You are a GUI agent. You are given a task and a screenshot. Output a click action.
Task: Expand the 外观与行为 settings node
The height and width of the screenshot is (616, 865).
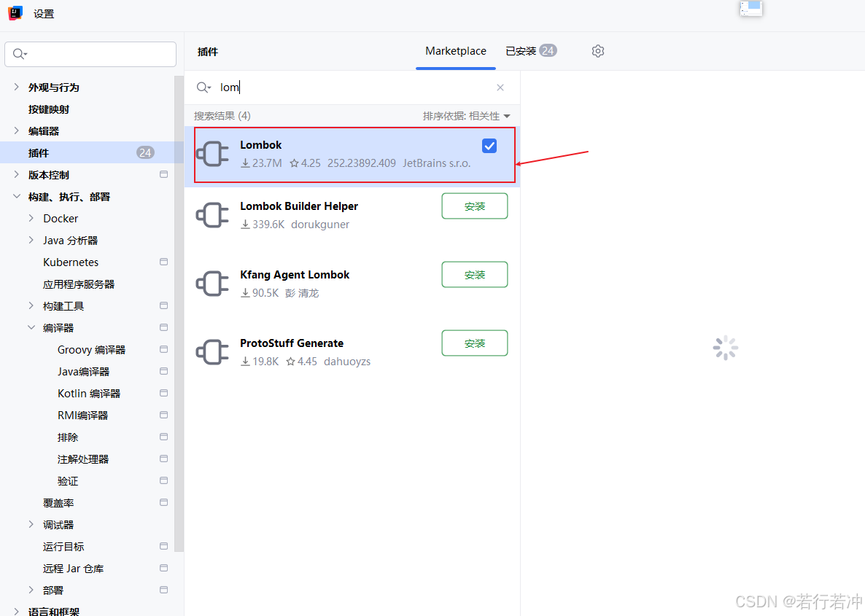pyautogui.click(x=17, y=87)
